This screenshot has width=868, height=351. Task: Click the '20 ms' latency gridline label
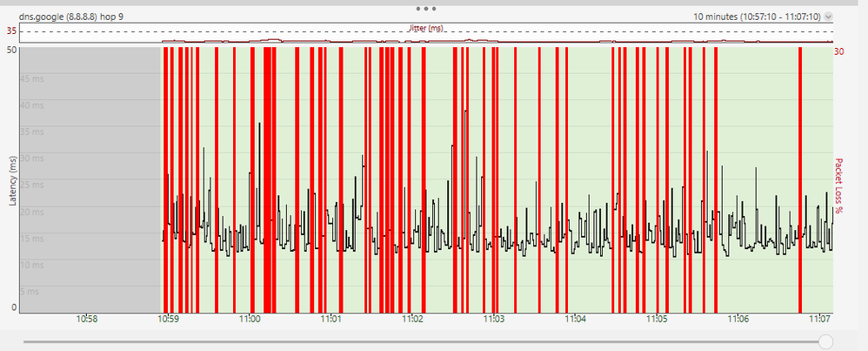point(32,212)
